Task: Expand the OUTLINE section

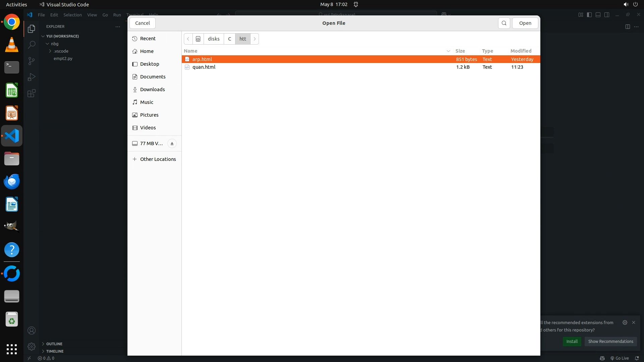Action: pos(54,344)
